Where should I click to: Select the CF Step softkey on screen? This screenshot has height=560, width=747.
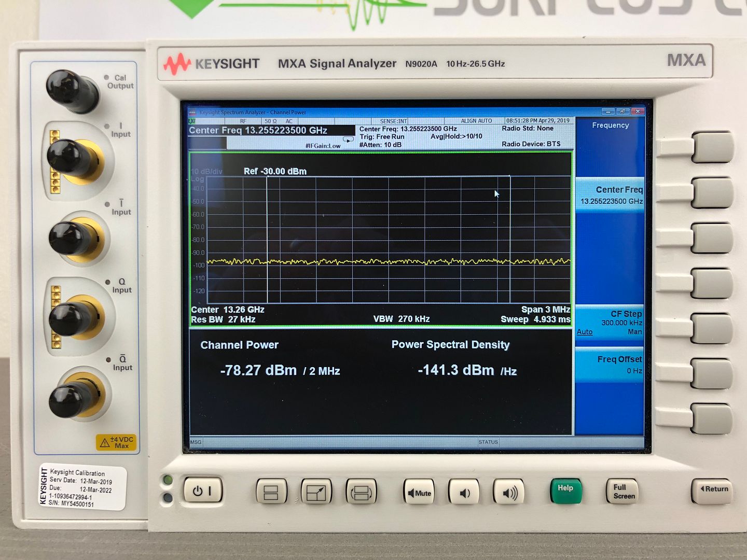[610, 323]
